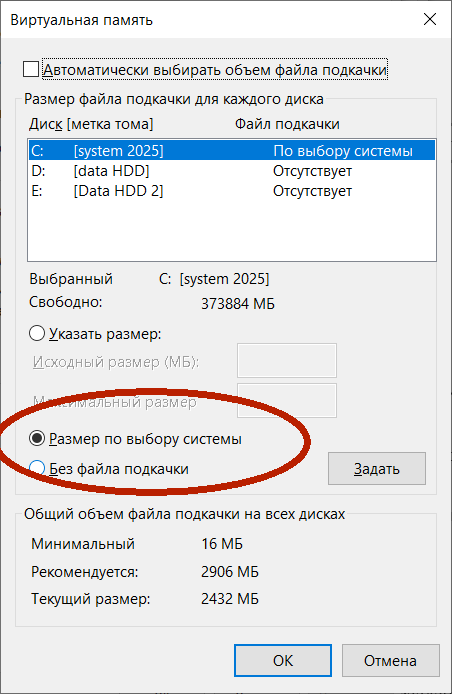Image resolution: width=452 pixels, height=694 pixels.
Task: Choose the Без файла подкачки option
Action: pyautogui.click(x=37, y=468)
